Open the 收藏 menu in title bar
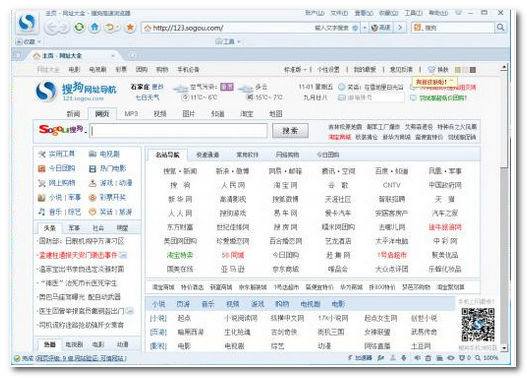The height and width of the screenshot is (378, 527). pyautogui.click(x=388, y=13)
